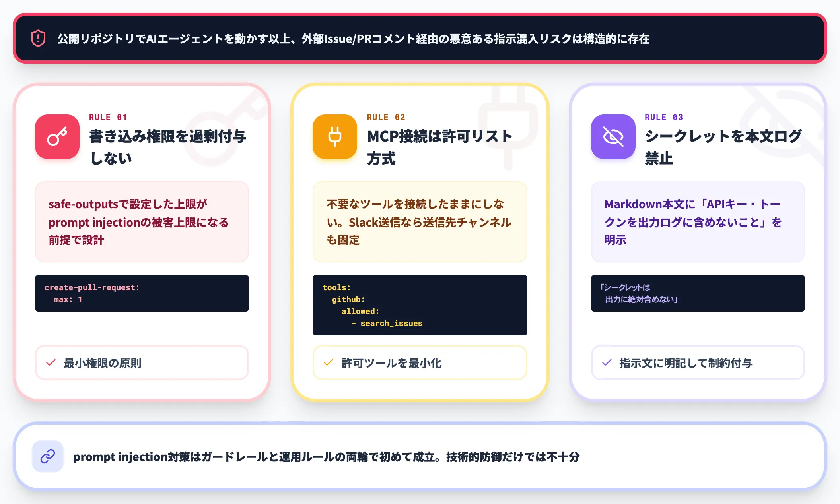
Task: Click the heading シークレットを本文ログ禁止
Action: pyautogui.click(x=723, y=147)
